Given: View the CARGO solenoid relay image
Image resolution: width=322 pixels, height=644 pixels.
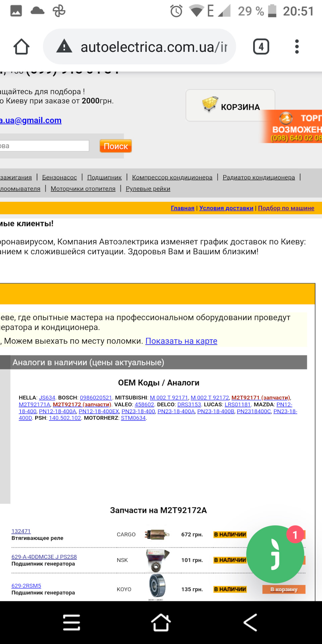Looking at the screenshot, I should 157,534.
